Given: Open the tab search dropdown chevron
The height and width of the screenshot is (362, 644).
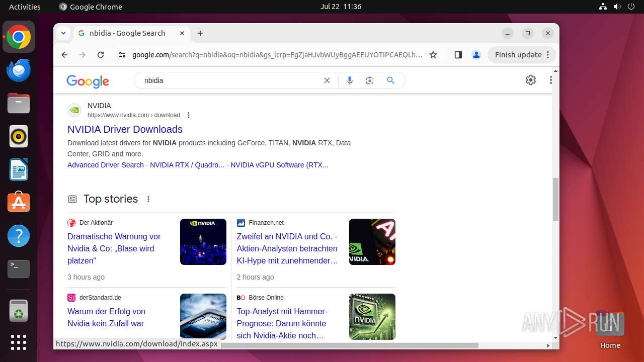Looking at the screenshot, I should (x=63, y=33).
